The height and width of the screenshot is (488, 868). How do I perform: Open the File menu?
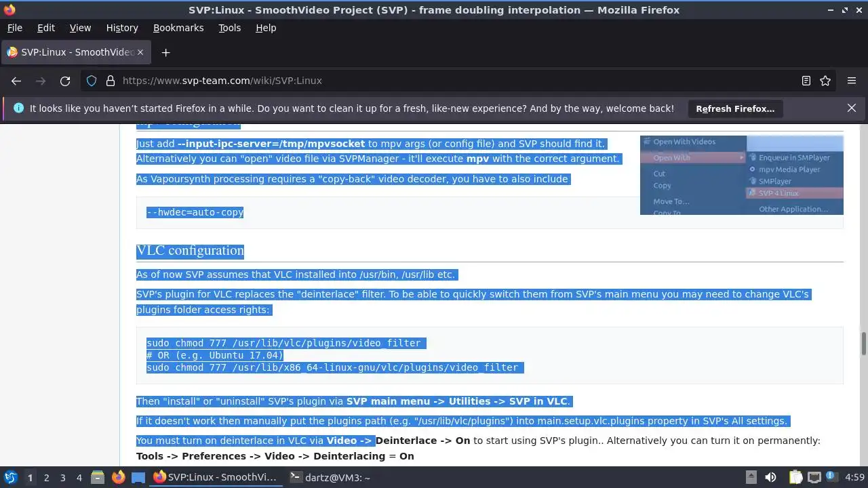tap(14, 28)
